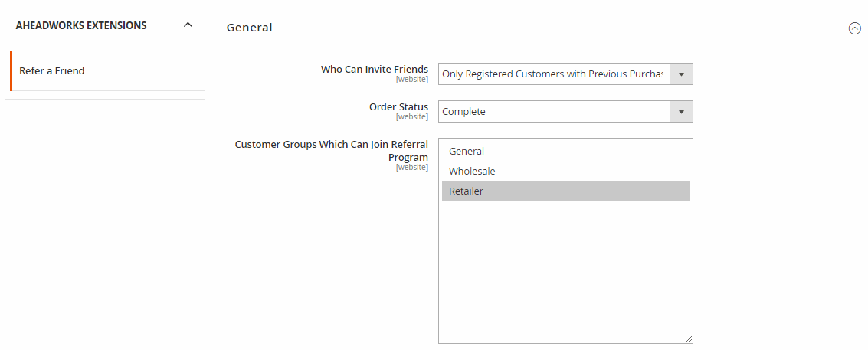Click the Order Status field label
The width and height of the screenshot is (868, 350).
398,106
